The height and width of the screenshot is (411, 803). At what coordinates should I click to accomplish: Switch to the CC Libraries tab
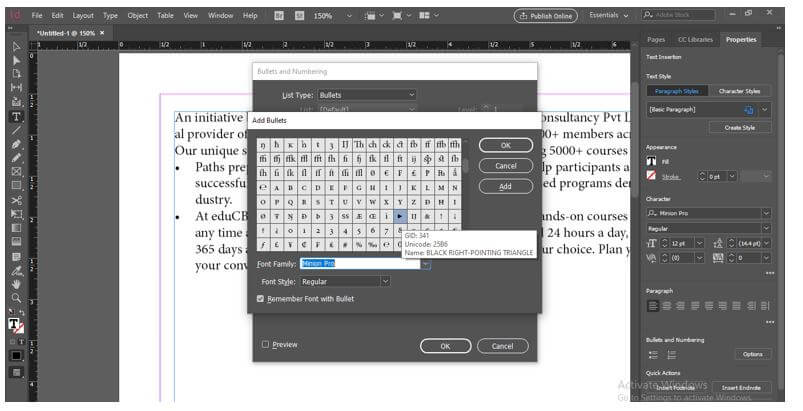tap(695, 39)
